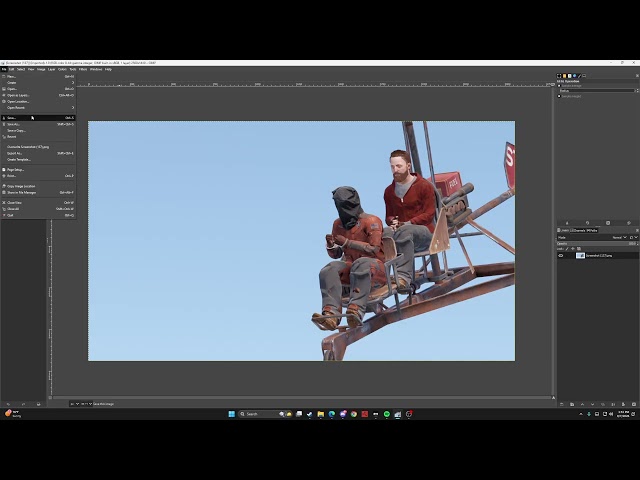Click the Quit icon in File menu
The image size is (640, 480).
pos(4,215)
